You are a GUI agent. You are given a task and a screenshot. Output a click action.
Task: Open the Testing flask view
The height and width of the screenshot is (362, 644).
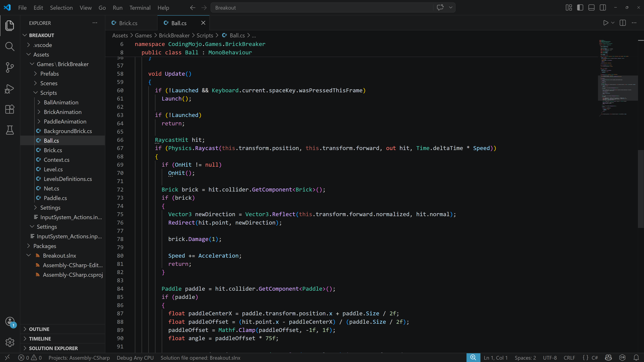[x=10, y=130]
